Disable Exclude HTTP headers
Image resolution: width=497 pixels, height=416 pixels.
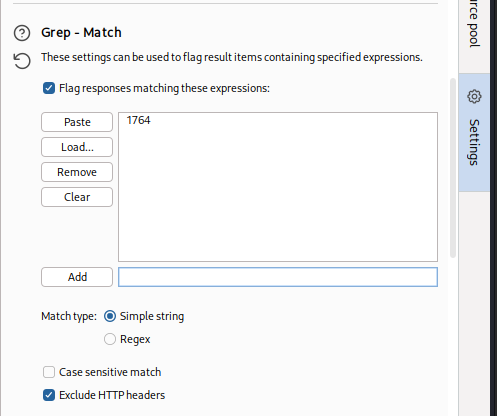49,395
